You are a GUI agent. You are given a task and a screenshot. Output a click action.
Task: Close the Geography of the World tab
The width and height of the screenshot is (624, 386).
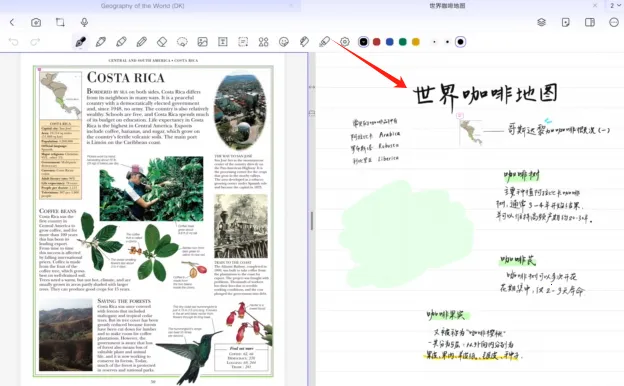pos(291,6)
